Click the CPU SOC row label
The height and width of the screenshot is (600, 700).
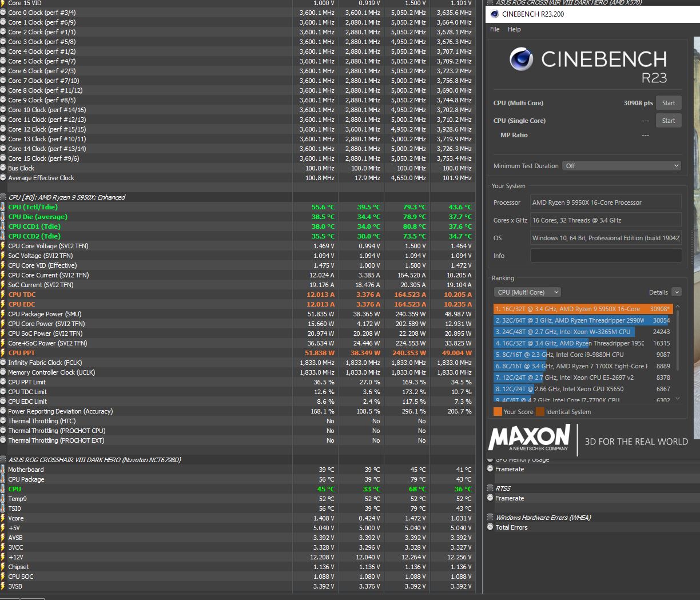(21, 577)
